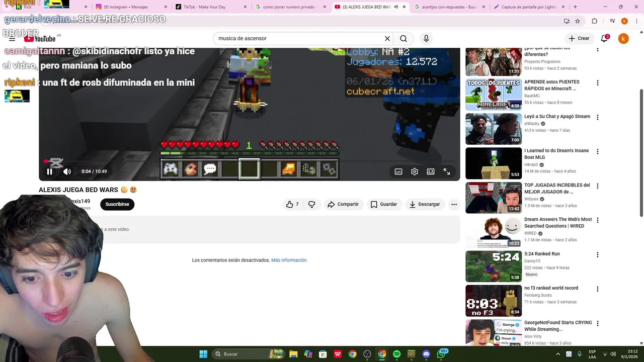Viewport: 644px width, 362px height.
Task: Bookmark this page with the star
Action: [x=578, y=21]
